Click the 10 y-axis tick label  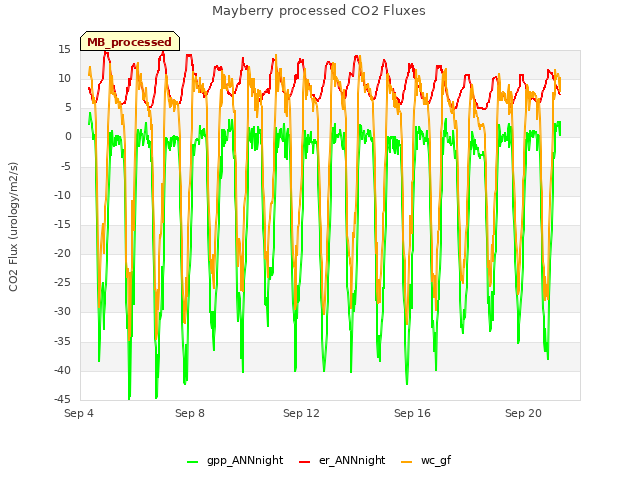(64, 79)
